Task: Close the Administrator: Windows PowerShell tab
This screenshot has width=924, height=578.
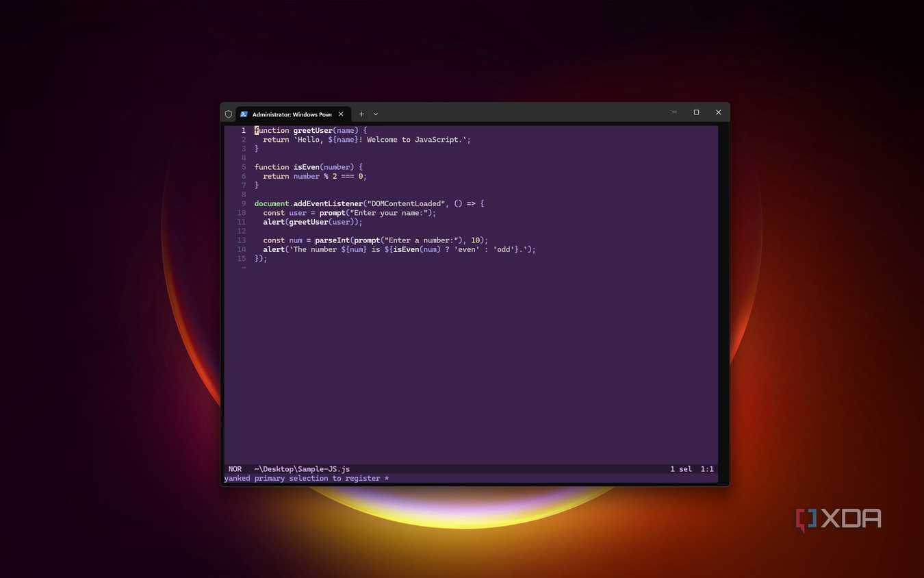Action: pos(341,114)
